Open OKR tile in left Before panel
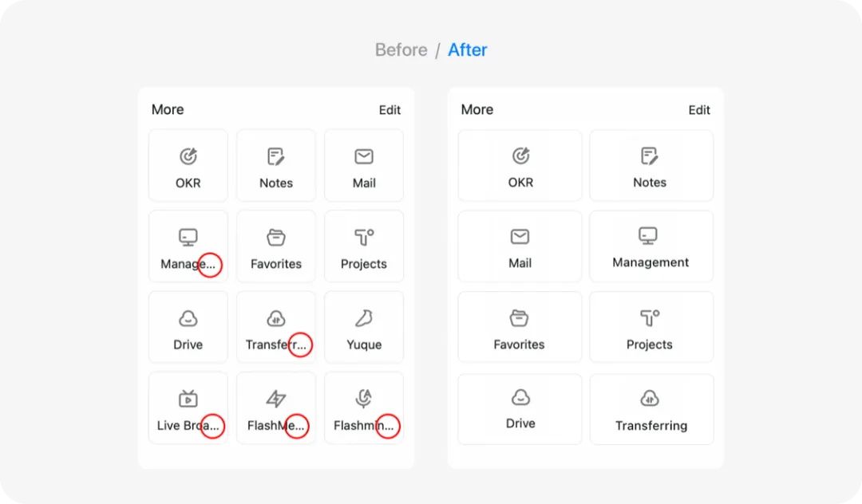Screen dimensions: 862x504 (x=188, y=166)
